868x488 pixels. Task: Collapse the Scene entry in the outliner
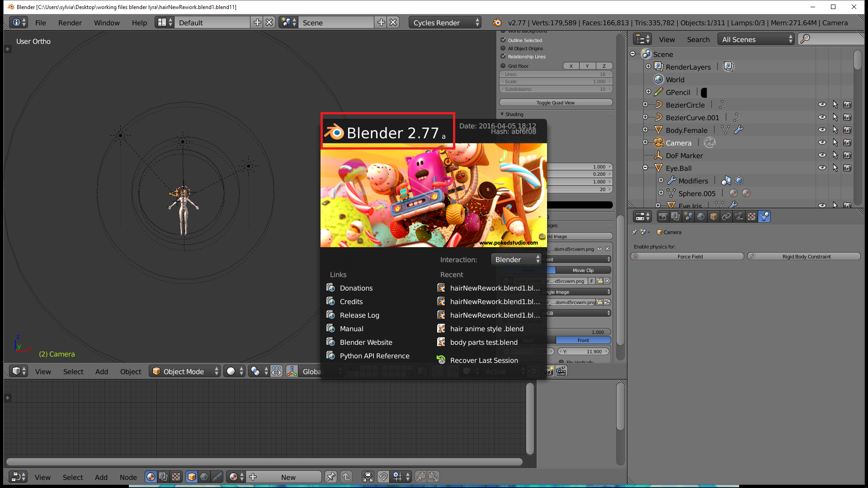click(632, 53)
